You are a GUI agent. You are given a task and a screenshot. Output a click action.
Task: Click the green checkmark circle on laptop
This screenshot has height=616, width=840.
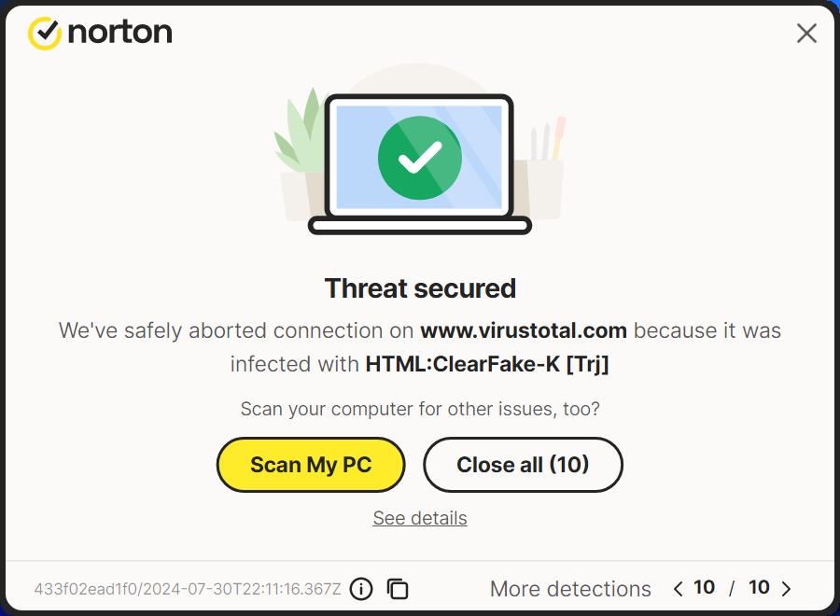pyautogui.click(x=420, y=158)
